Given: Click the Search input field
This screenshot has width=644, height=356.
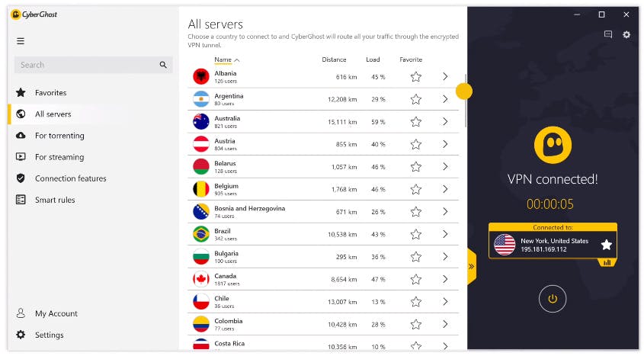Looking at the screenshot, I should click(x=84, y=66).
